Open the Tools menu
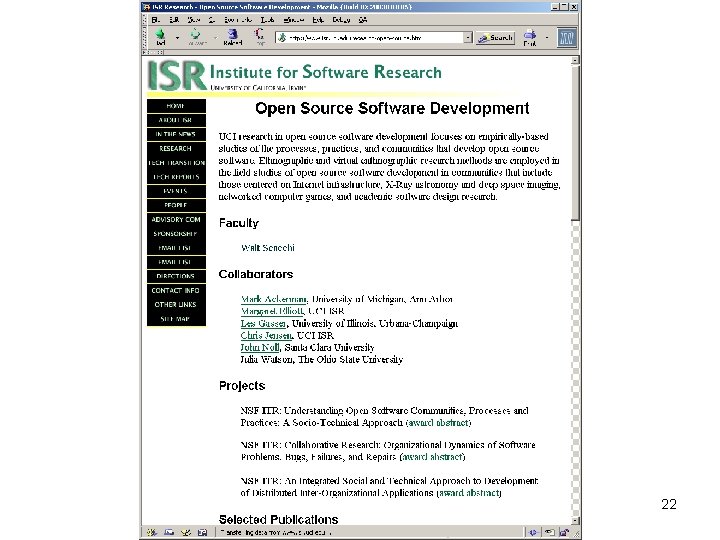720x540 pixels. [267, 20]
